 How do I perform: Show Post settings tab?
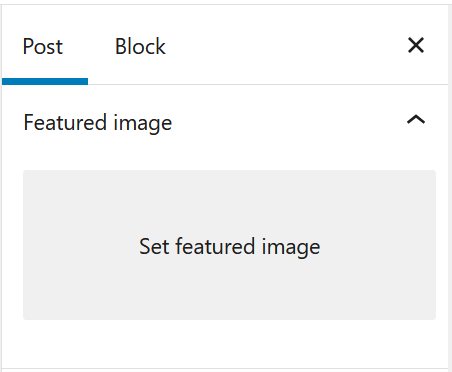tap(45, 46)
